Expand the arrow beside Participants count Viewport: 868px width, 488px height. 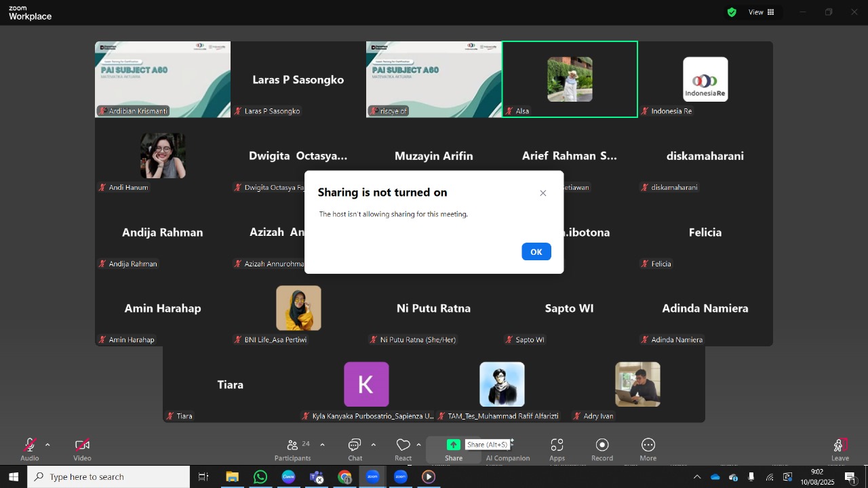coord(322,445)
